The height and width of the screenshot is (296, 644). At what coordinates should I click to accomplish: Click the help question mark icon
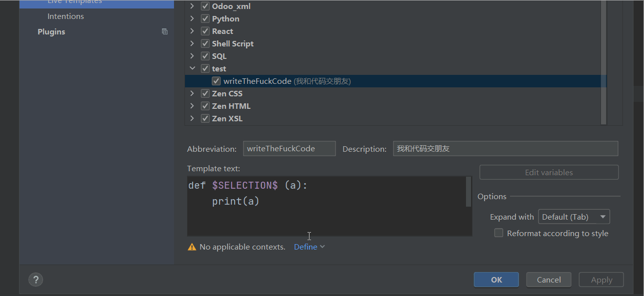(36, 280)
